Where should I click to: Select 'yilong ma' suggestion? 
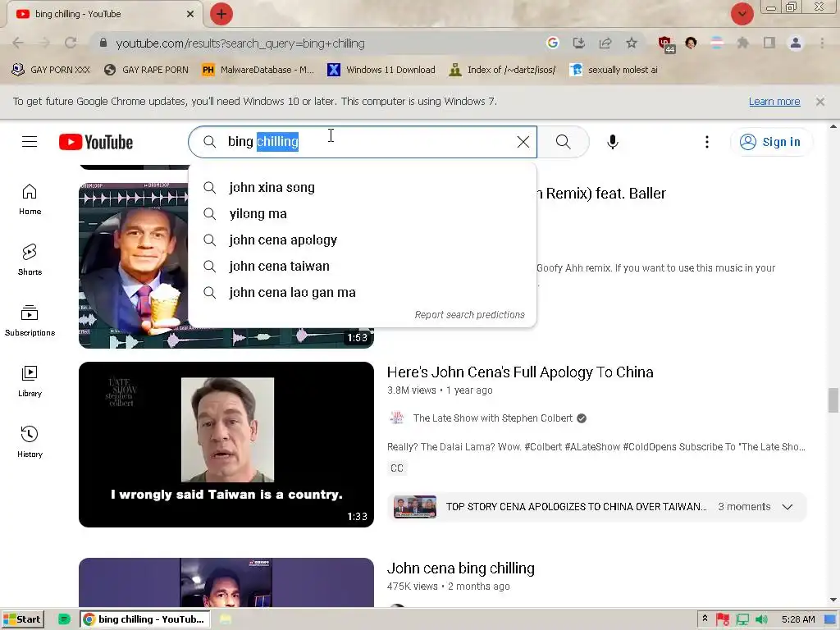tap(362, 214)
